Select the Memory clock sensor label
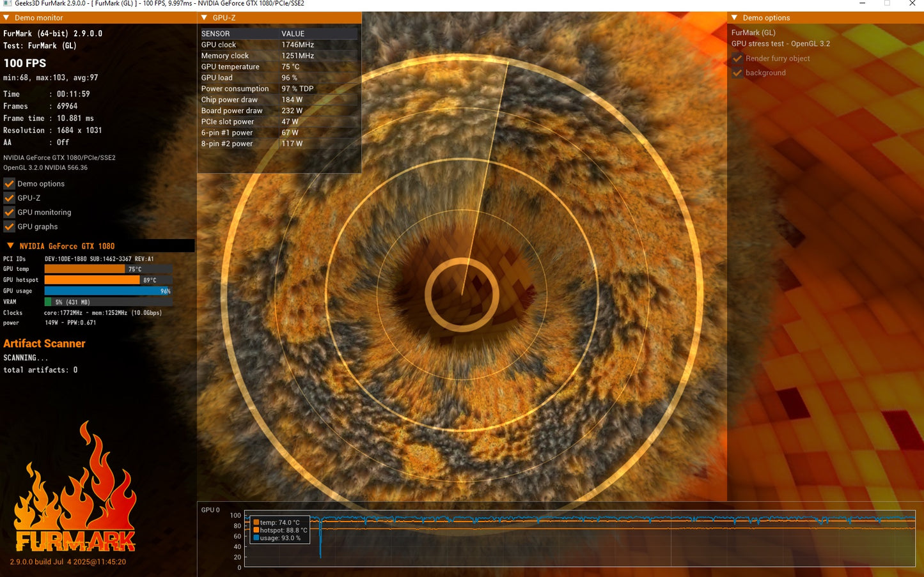 pyautogui.click(x=225, y=56)
